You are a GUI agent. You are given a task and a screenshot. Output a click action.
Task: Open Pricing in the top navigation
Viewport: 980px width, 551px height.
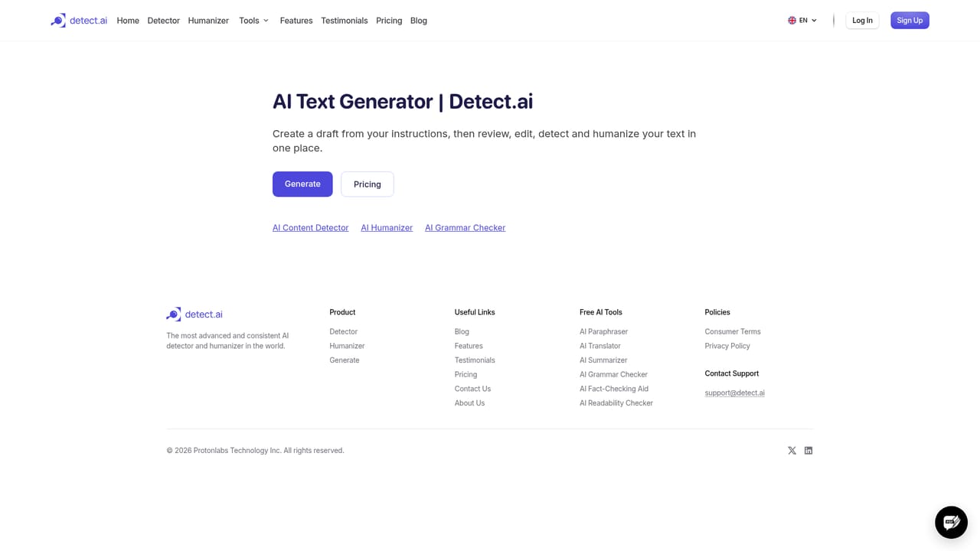click(x=389, y=21)
